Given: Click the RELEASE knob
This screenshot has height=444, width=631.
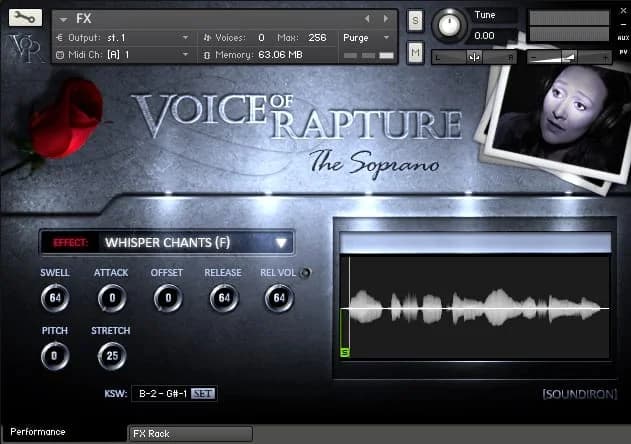Looking at the screenshot, I should click(224, 298).
